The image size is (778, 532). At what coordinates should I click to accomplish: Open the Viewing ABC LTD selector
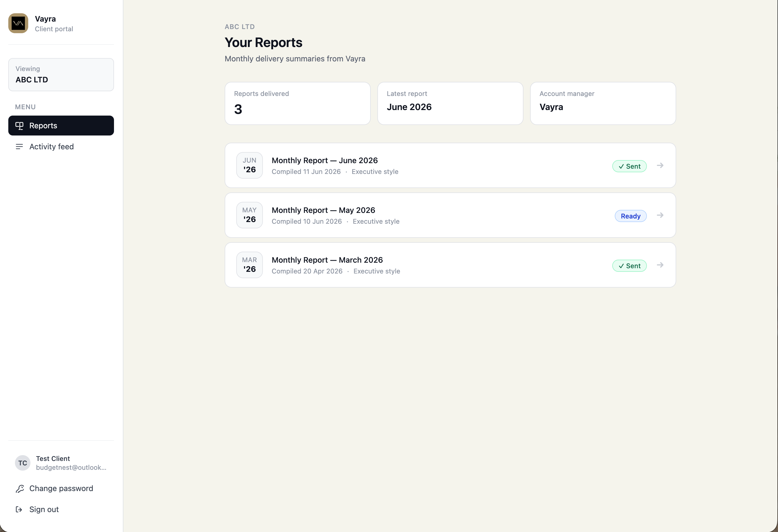click(x=61, y=75)
